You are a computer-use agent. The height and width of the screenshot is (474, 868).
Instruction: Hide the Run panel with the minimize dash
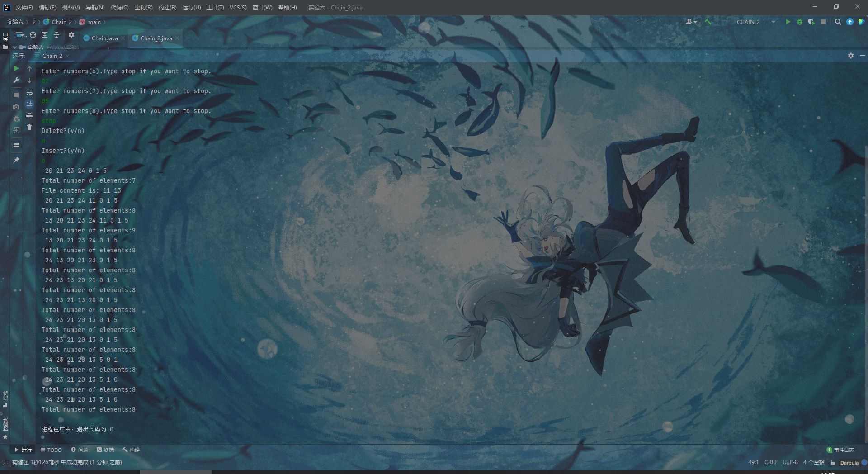(862, 56)
